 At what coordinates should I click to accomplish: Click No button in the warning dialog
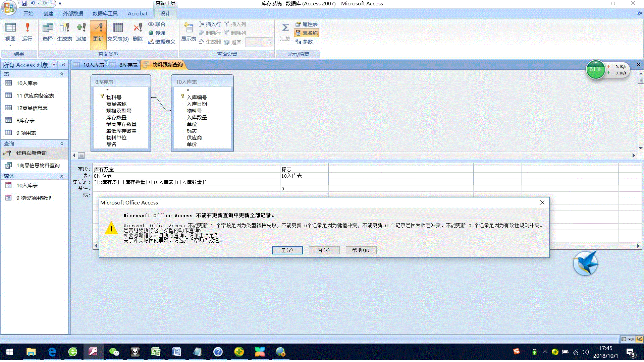pos(324,250)
